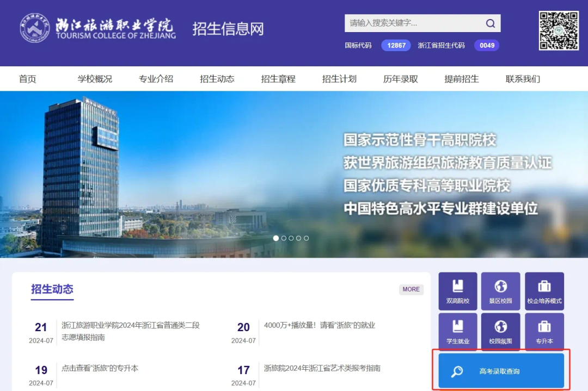This screenshot has height=391, width=588.
Task: Open the 招生计划 menu
Action: click(x=339, y=79)
